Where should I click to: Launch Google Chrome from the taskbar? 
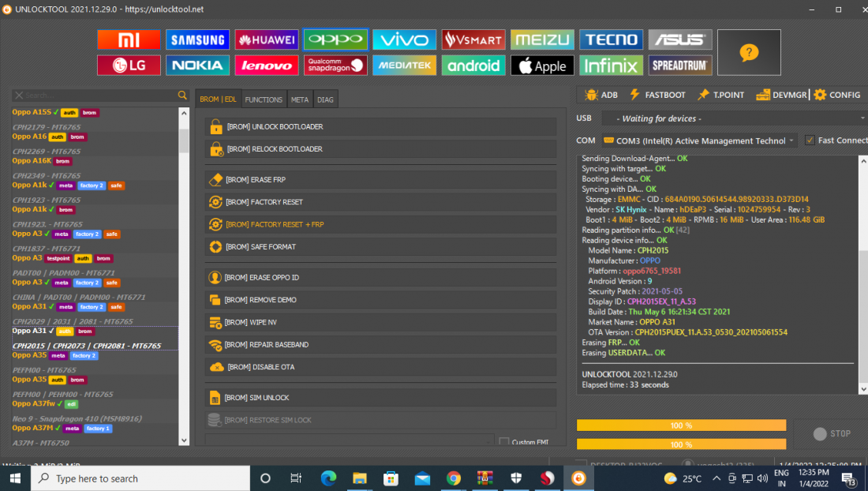click(x=454, y=478)
